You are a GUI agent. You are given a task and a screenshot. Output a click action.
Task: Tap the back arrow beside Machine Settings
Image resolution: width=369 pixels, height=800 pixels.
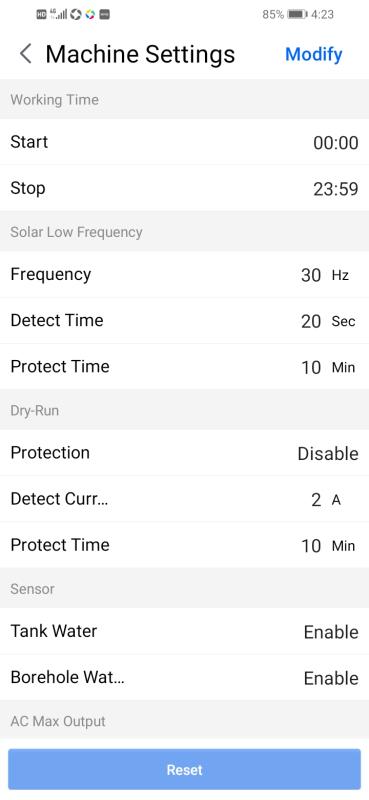coord(26,54)
